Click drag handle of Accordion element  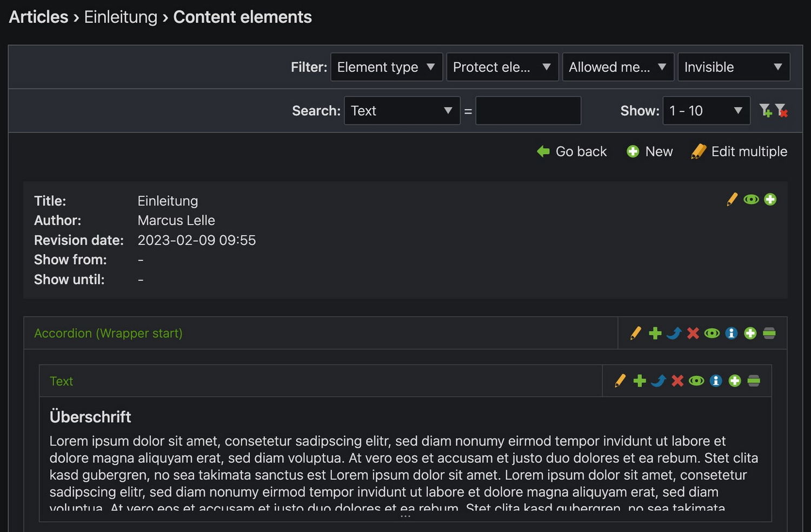(769, 333)
